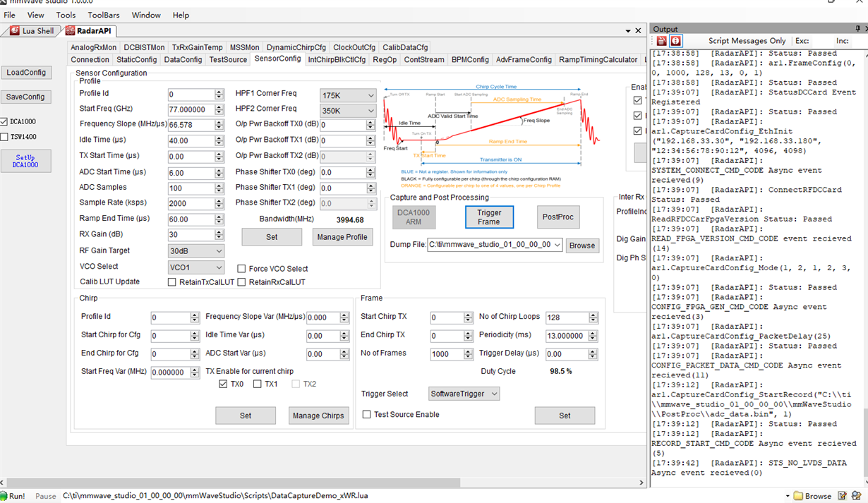
Task: Click the clear output icon in Output panel
Action: point(661,41)
